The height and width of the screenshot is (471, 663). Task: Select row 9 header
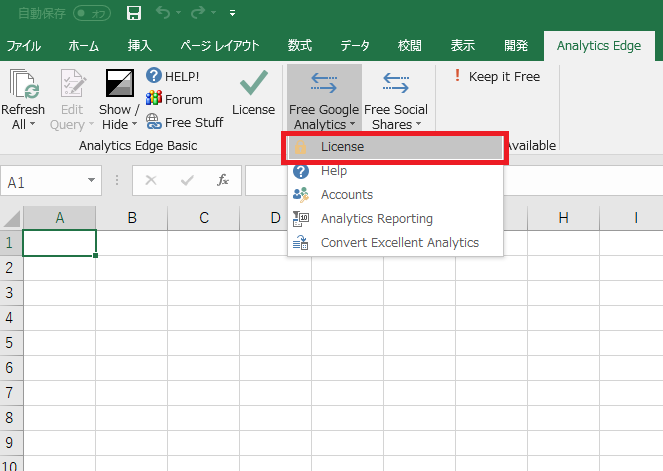(11, 443)
